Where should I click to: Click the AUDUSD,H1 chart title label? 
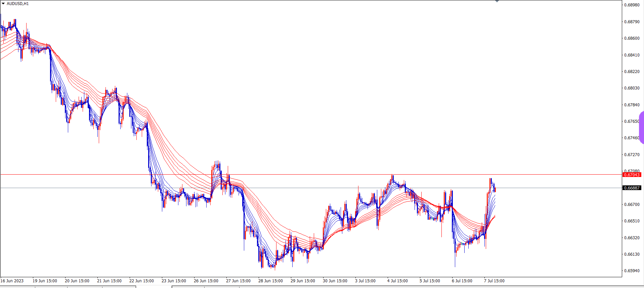pyautogui.click(x=18, y=4)
